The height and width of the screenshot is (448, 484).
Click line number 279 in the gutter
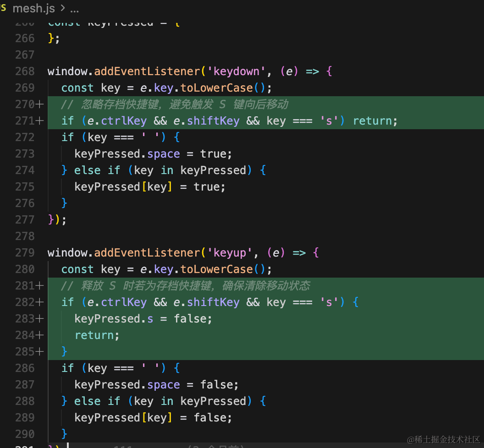point(25,253)
